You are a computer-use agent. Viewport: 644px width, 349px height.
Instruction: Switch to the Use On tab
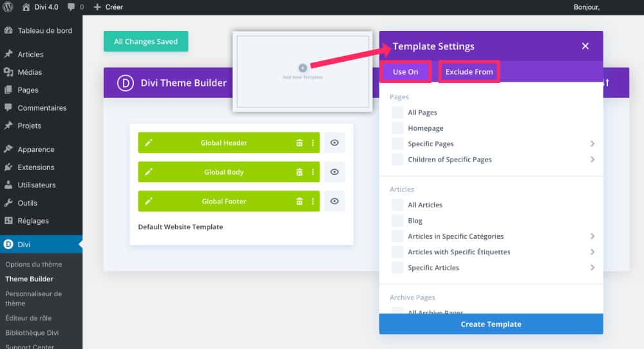coord(405,72)
